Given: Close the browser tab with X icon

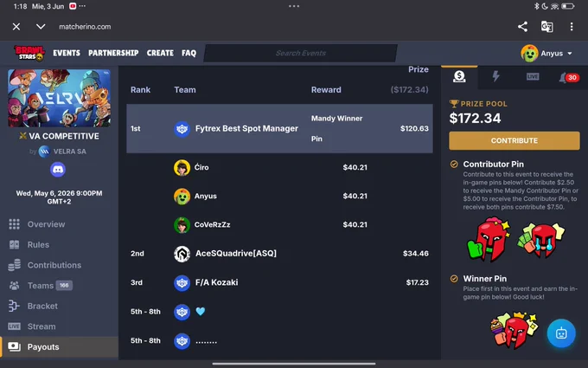Looking at the screenshot, I should click(x=16, y=27).
